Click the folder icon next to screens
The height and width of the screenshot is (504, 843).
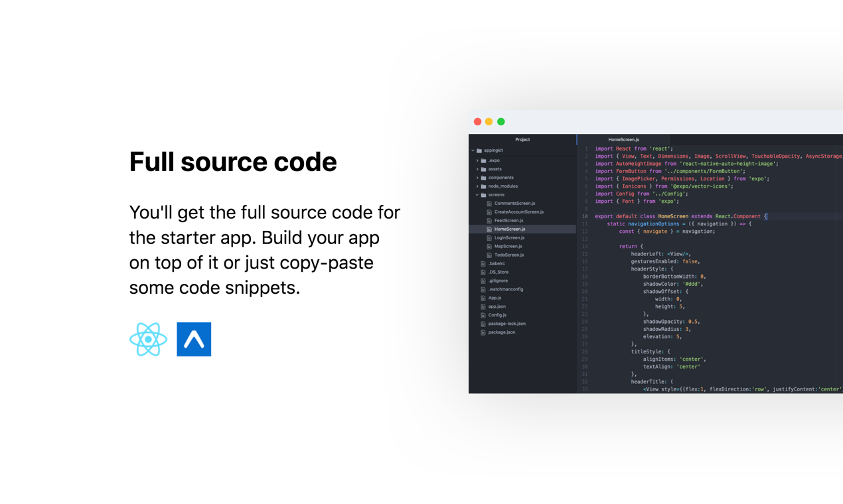pyautogui.click(x=485, y=194)
